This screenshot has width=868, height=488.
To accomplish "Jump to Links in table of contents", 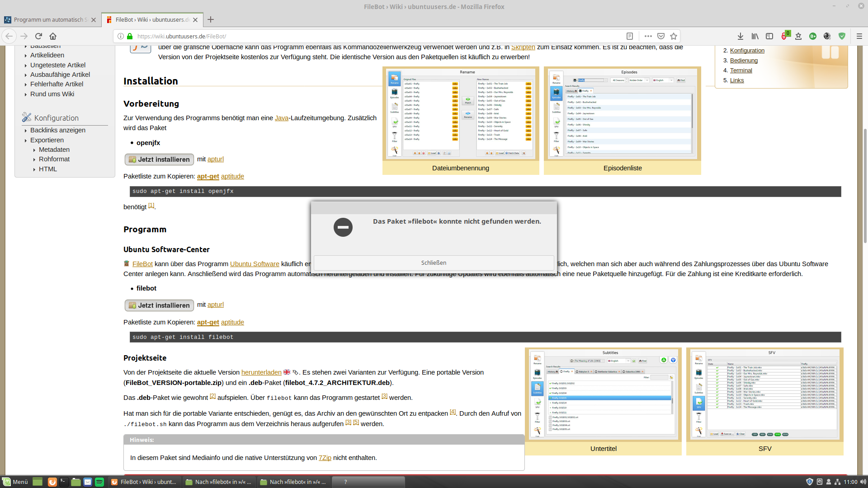I will [737, 80].
